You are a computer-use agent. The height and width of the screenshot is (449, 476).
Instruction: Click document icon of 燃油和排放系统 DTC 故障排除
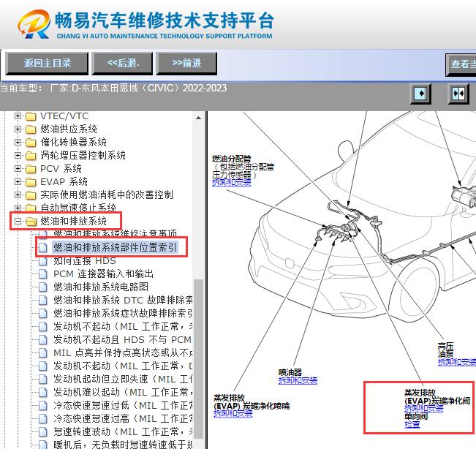43,301
